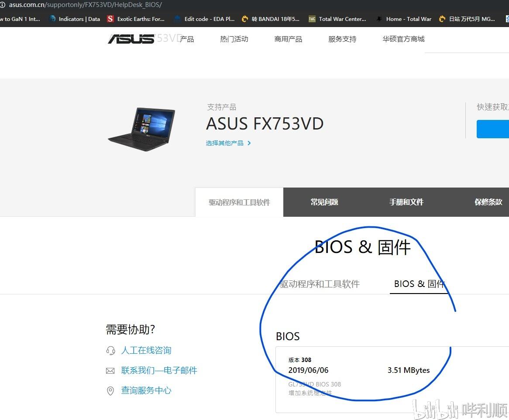Viewport: 509px width, 420px height.
Task: Open the 'to GaN 1 Int...' bookmark
Action: click(20, 19)
